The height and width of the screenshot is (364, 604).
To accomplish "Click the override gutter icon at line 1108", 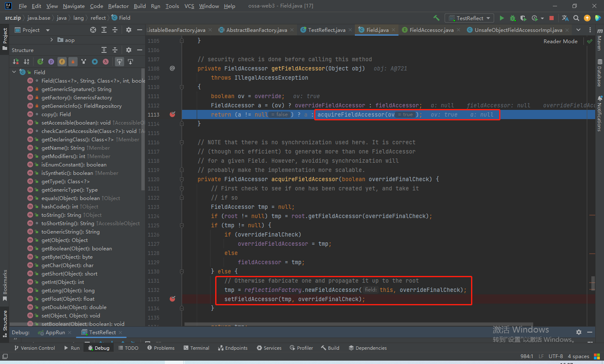I will [x=172, y=68].
